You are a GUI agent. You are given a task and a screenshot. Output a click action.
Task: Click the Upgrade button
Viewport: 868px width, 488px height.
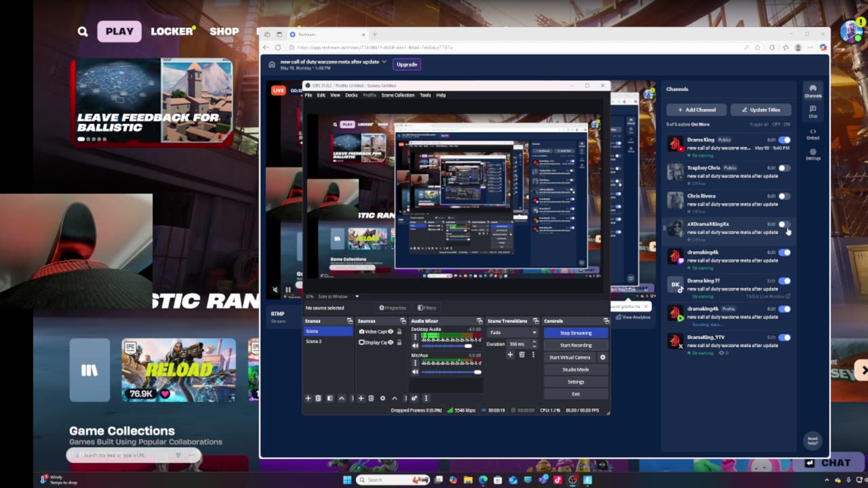[407, 64]
